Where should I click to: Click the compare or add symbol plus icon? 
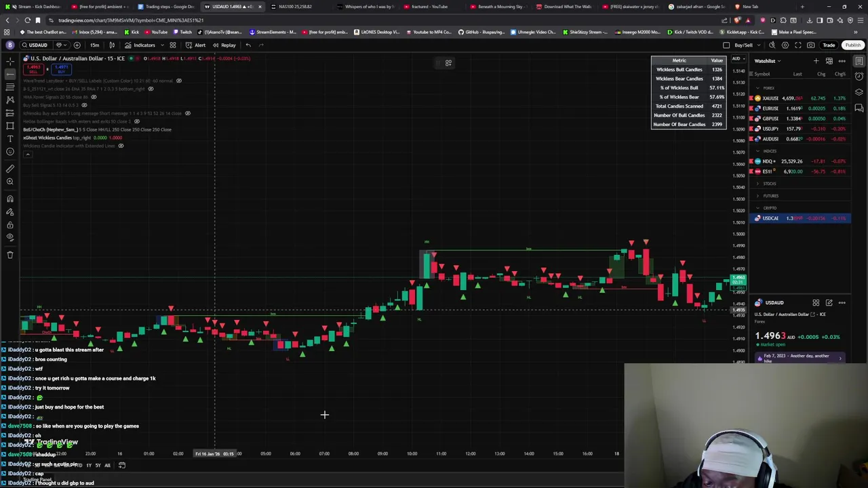pyautogui.click(x=77, y=45)
